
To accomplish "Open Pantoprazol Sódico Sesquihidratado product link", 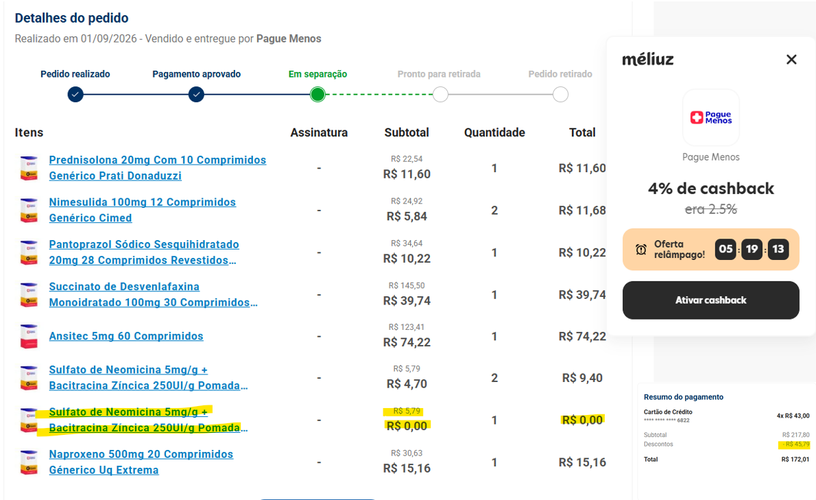I will [144, 252].
